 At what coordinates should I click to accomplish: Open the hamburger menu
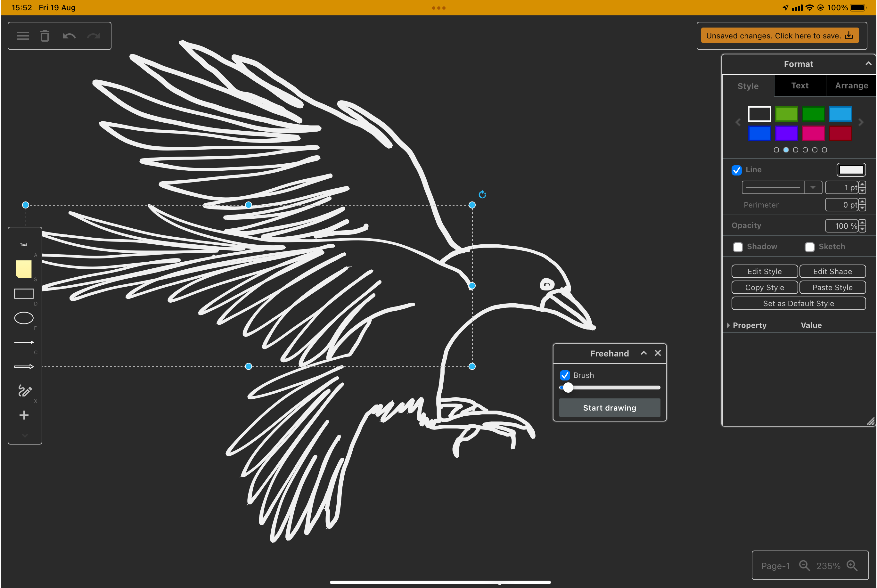point(23,36)
